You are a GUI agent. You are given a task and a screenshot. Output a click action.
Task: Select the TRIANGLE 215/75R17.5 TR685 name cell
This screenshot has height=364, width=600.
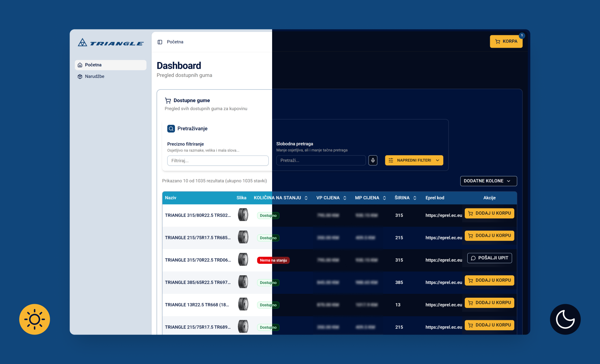click(x=198, y=238)
